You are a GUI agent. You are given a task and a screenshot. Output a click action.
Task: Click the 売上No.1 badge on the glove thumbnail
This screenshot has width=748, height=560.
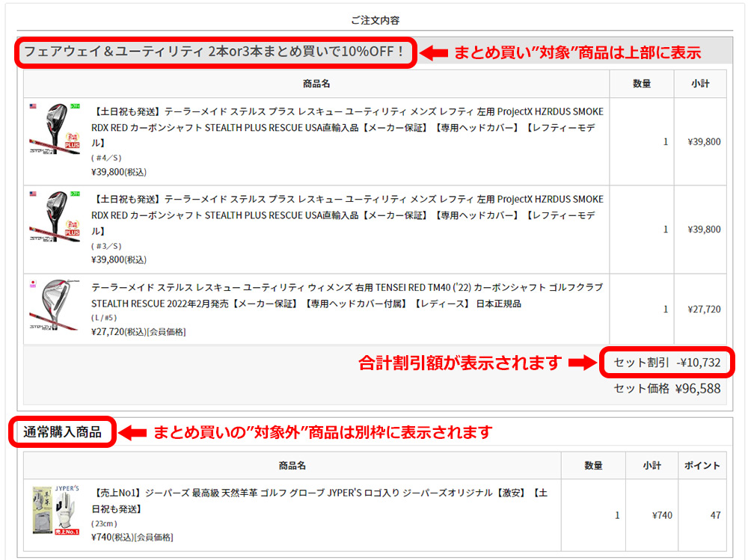pos(67,532)
